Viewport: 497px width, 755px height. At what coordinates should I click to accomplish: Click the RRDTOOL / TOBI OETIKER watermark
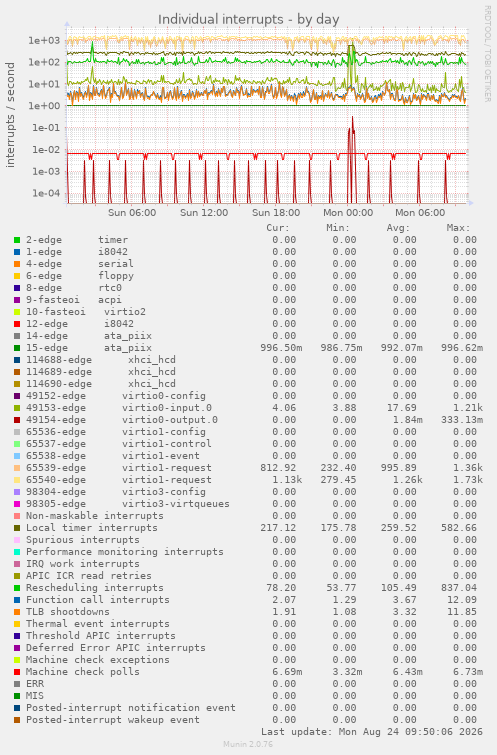[487, 53]
